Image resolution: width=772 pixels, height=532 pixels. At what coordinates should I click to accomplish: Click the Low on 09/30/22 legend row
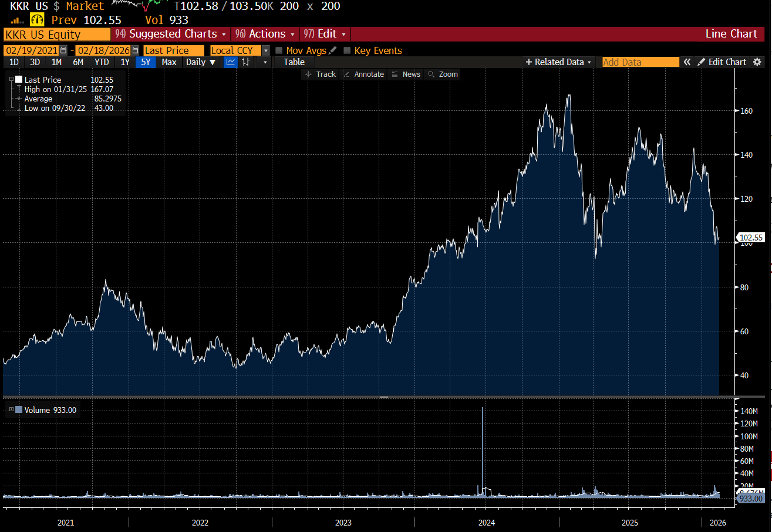[x=68, y=108]
